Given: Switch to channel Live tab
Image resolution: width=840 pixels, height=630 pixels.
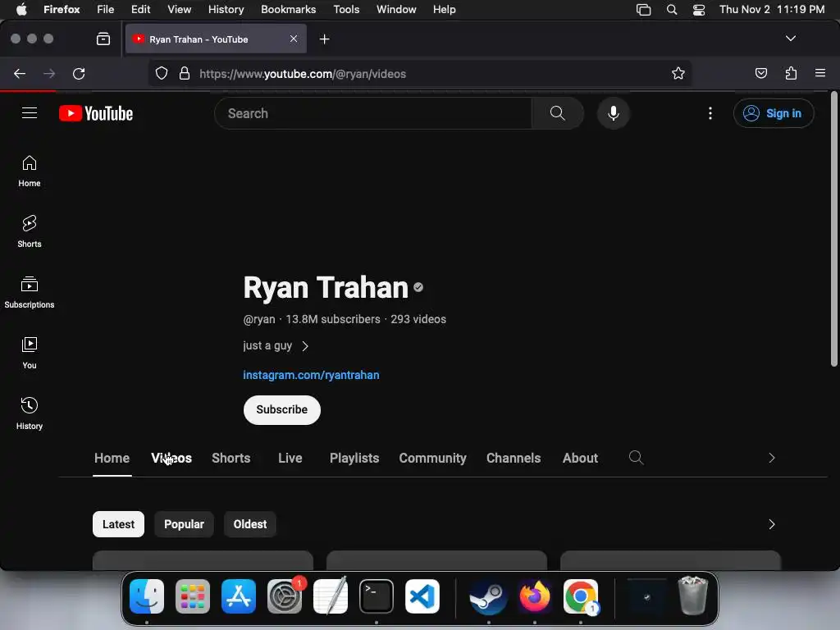Looking at the screenshot, I should (x=290, y=458).
